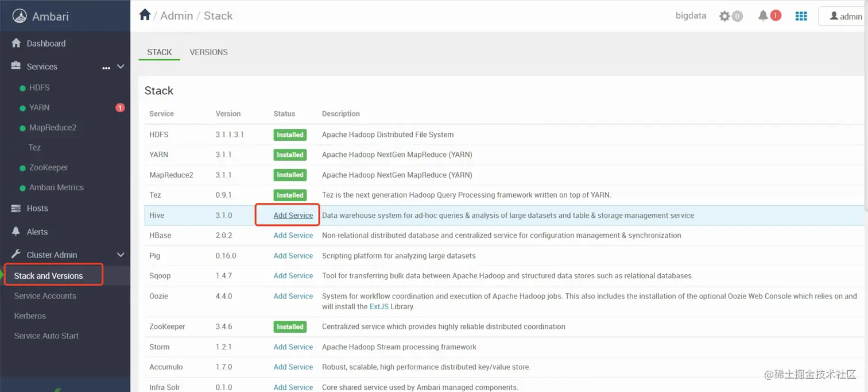Viewport: 868px width, 392px height.
Task: Click the Oozie service name cell
Action: tap(158, 296)
